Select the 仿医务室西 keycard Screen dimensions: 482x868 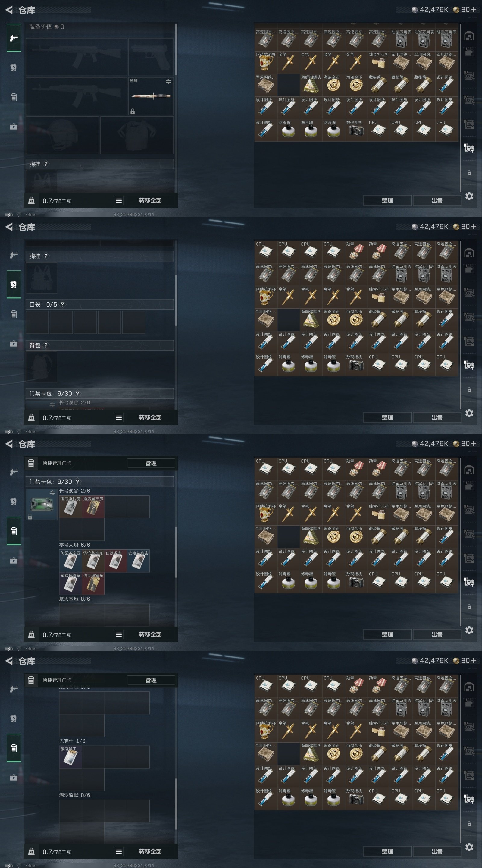(70, 561)
